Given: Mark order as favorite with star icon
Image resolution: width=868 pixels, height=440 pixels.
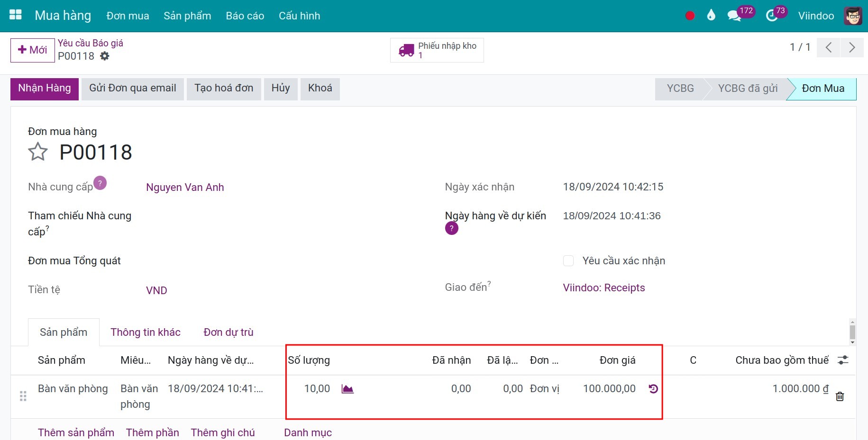Looking at the screenshot, I should tap(38, 152).
